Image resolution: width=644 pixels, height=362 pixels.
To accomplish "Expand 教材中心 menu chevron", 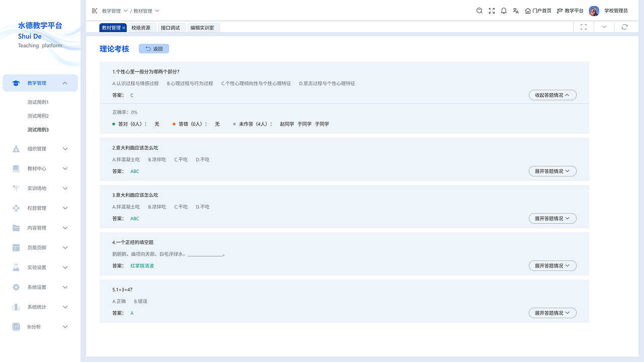I will [65, 168].
